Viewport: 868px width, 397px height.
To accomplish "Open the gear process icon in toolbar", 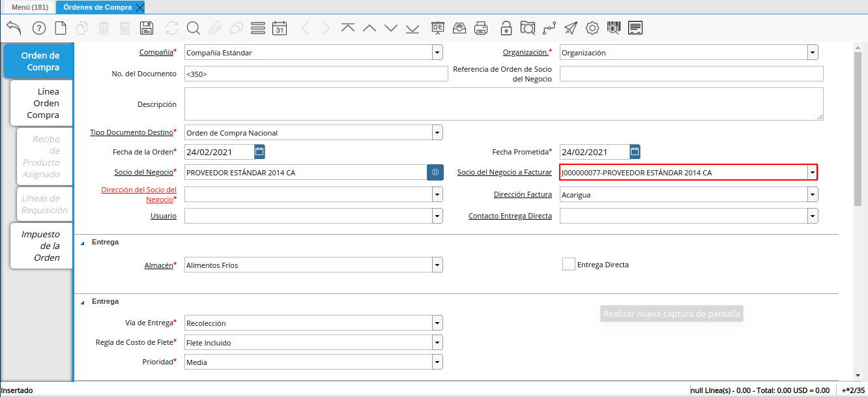I will coord(592,28).
